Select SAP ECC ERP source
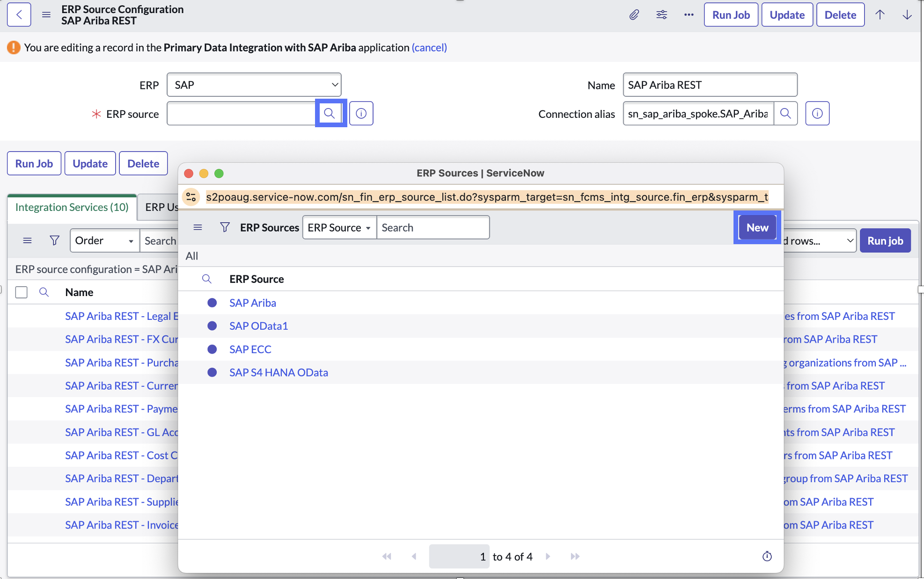This screenshot has height=579, width=924. pyautogui.click(x=250, y=349)
